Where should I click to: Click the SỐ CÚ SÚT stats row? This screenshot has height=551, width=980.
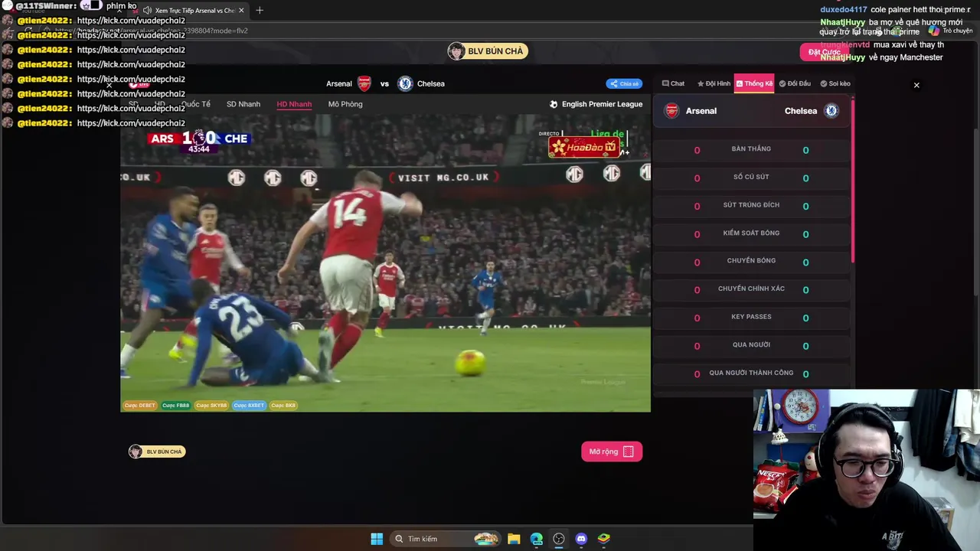[751, 178]
